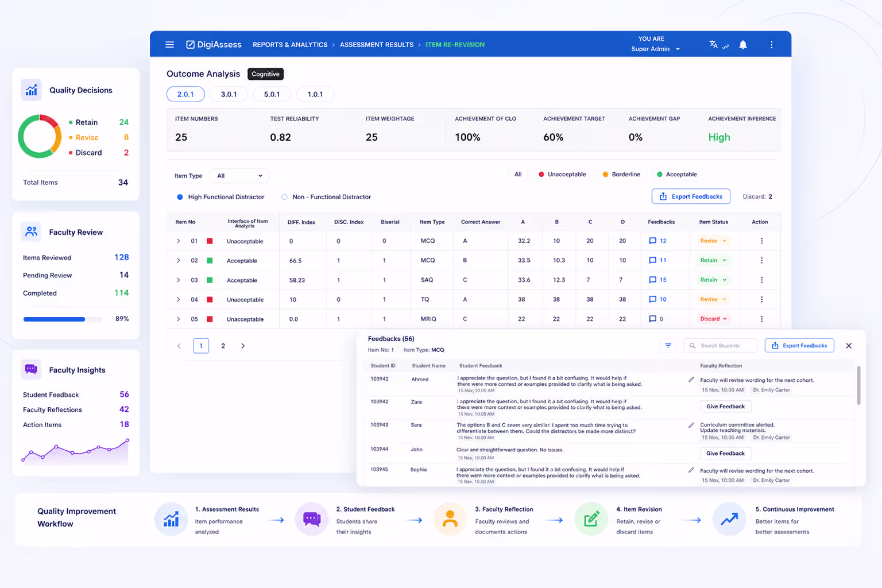This screenshot has height=588, width=882.
Task: Filter by Unacceptable status
Action: (562, 175)
